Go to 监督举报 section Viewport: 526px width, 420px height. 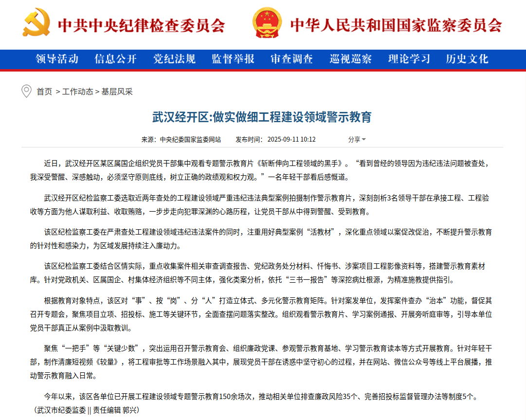pos(233,59)
